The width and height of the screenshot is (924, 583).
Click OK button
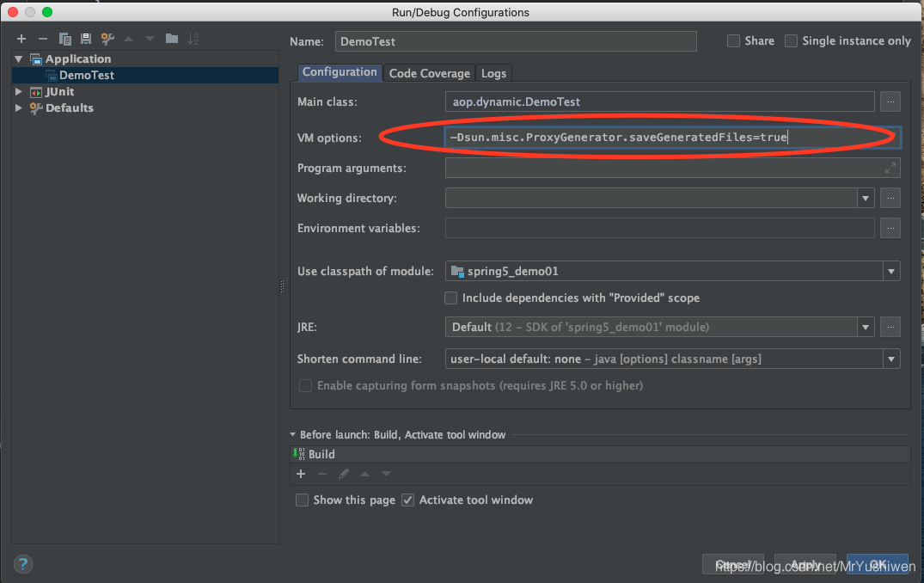pyautogui.click(x=878, y=564)
